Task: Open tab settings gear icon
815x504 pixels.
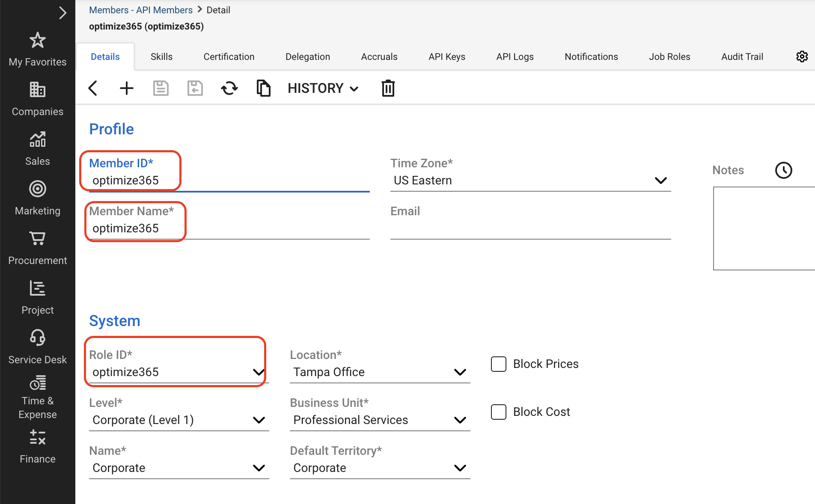Action: tap(802, 56)
